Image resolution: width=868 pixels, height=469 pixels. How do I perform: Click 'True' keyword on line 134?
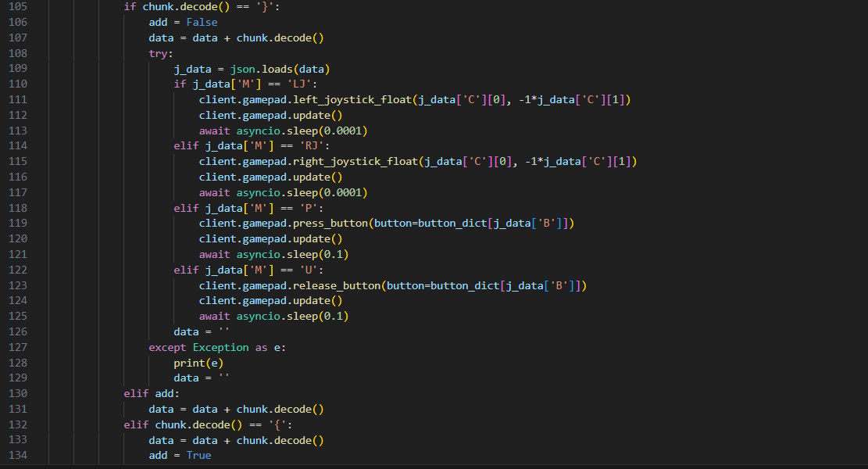pyautogui.click(x=198, y=456)
